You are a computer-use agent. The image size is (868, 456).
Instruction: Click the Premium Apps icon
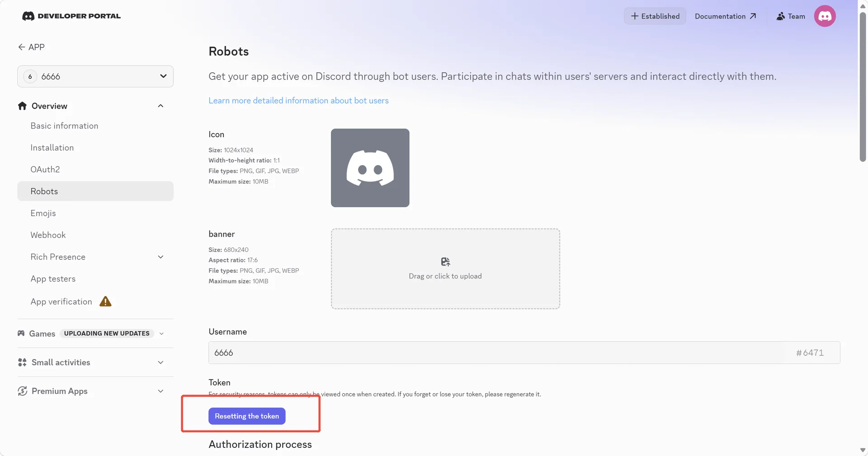coord(22,391)
